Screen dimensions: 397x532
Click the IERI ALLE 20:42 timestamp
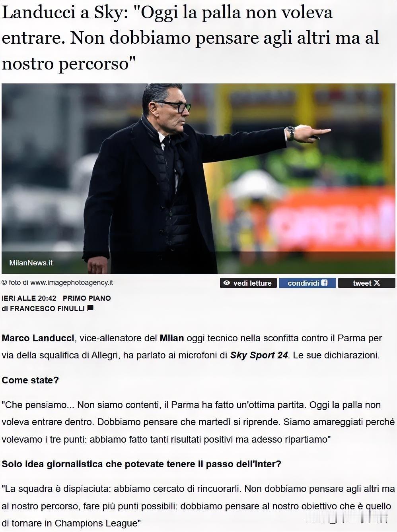click(29, 298)
